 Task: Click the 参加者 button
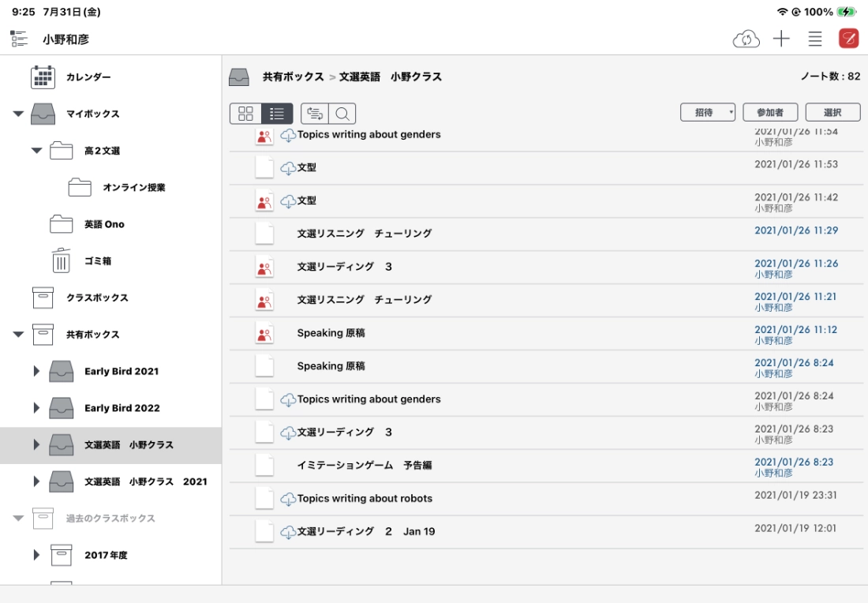click(x=770, y=112)
